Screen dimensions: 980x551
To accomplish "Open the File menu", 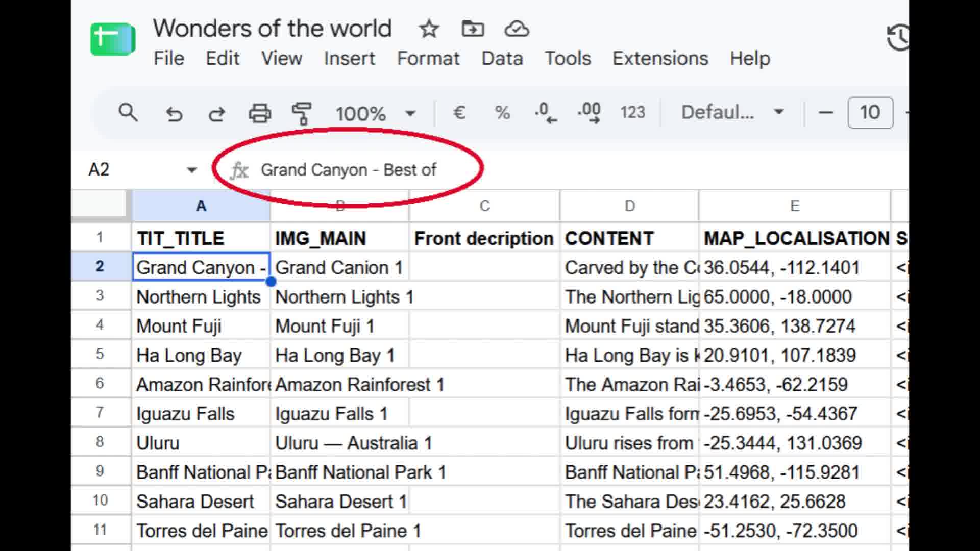I will click(x=169, y=59).
